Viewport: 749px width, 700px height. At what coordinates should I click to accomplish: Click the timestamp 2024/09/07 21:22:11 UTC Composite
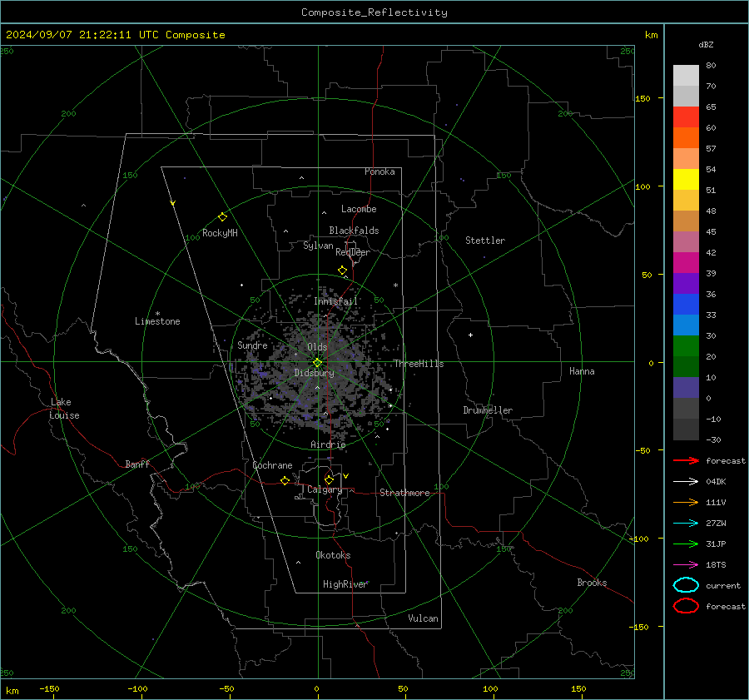[115, 35]
